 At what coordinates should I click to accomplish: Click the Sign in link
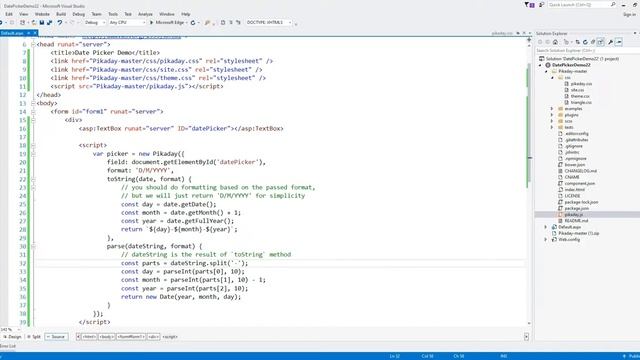629,14
